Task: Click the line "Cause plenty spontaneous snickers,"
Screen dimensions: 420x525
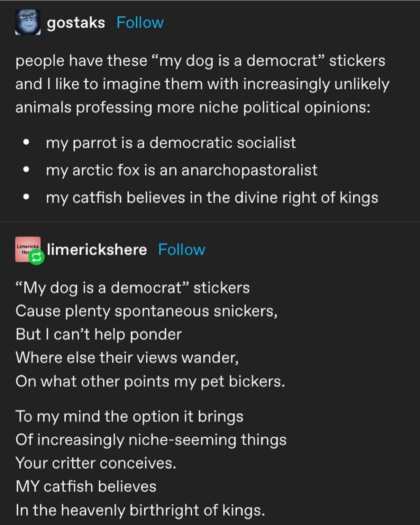Action: coord(147,311)
